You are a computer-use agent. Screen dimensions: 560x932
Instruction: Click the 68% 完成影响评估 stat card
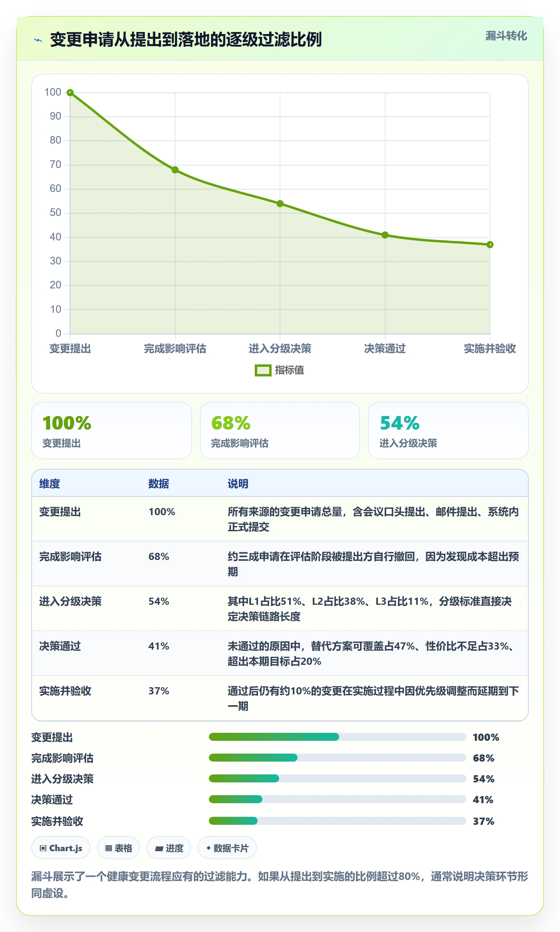click(x=280, y=430)
